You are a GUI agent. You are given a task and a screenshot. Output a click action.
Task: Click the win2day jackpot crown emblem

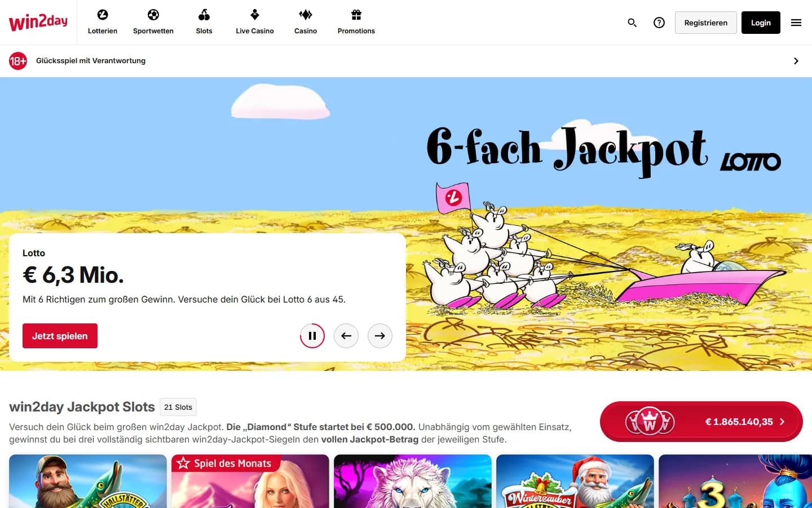pyautogui.click(x=650, y=421)
